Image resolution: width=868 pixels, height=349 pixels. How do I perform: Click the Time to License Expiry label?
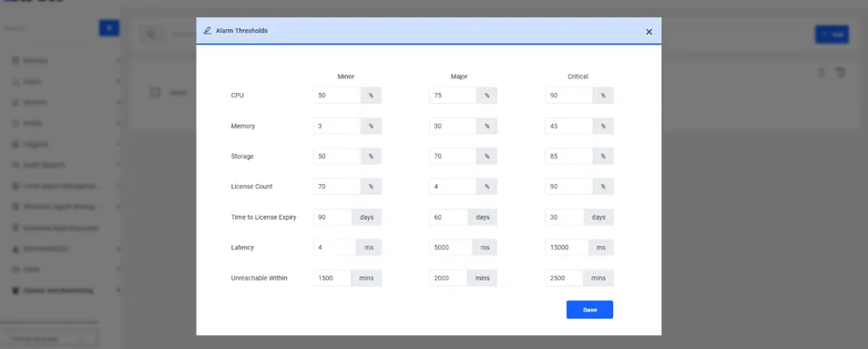[263, 217]
